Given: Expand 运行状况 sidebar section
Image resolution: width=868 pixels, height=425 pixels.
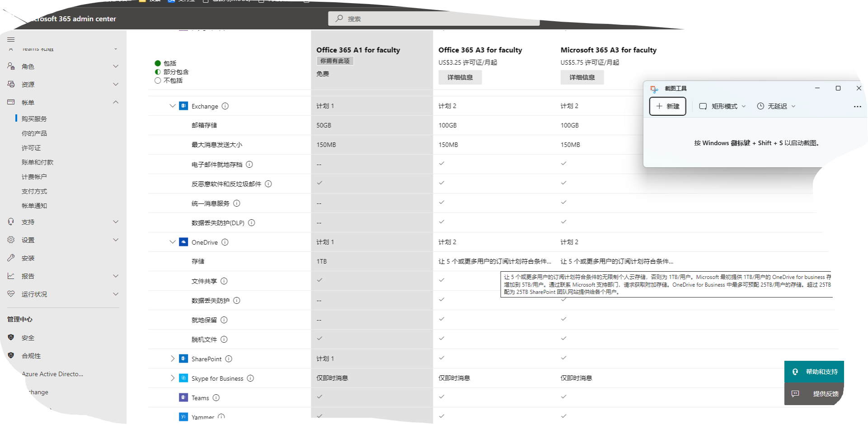Looking at the screenshot, I should point(116,294).
